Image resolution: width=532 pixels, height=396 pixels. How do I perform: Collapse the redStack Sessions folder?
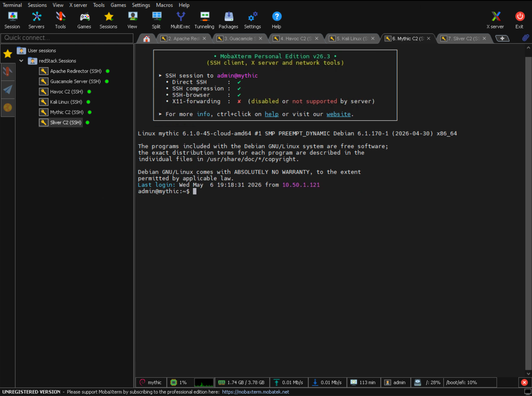click(21, 61)
